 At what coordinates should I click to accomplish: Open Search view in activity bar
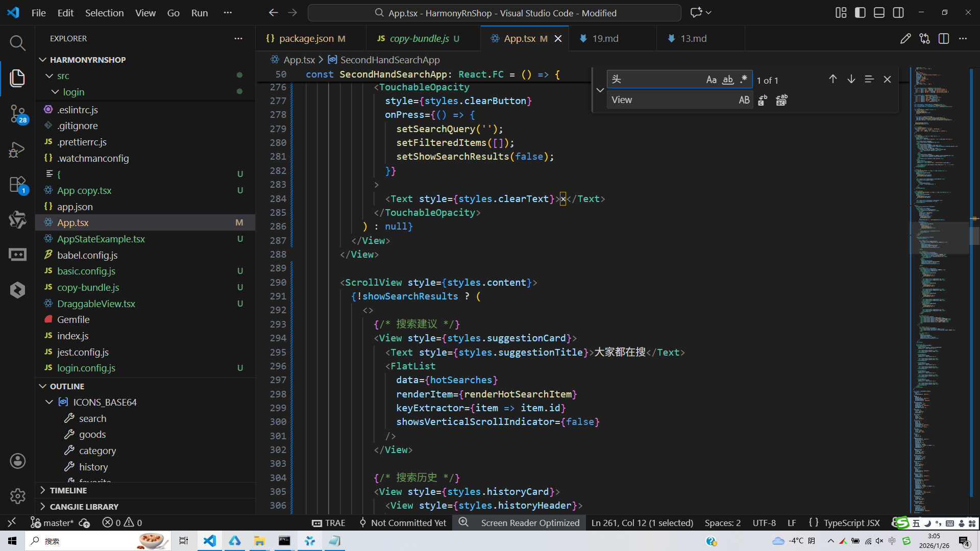[x=17, y=43]
